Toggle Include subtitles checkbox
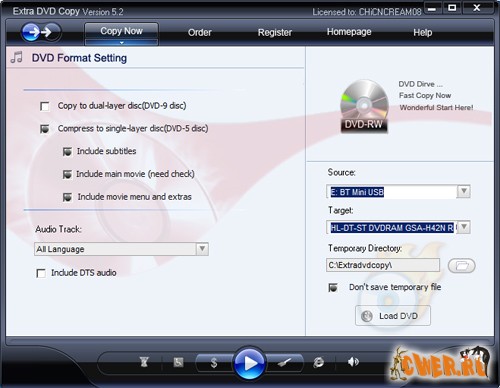Screen dimensions: 500x388 point(67,152)
